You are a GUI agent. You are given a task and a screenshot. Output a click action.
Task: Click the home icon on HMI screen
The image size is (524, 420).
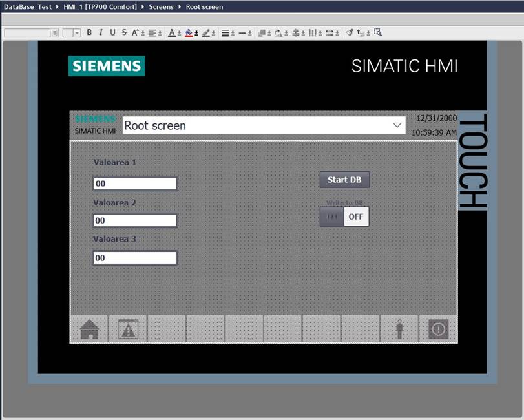[x=89, y=330]
